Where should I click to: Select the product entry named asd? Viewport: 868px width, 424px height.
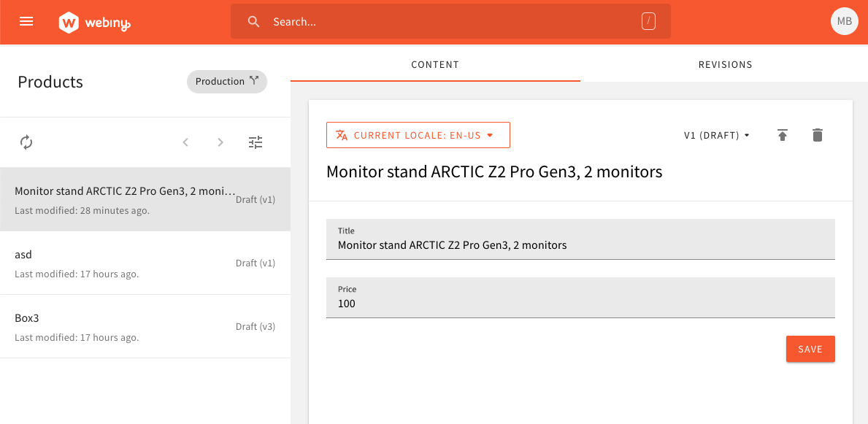coord(110,263)
